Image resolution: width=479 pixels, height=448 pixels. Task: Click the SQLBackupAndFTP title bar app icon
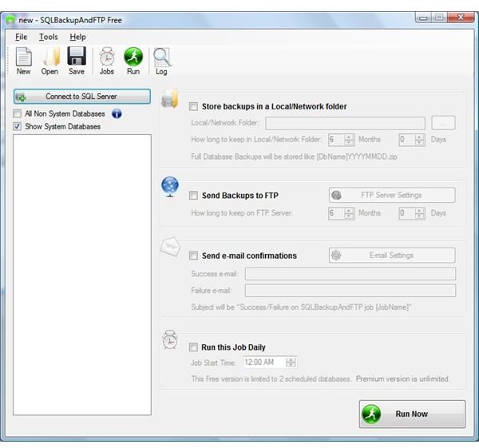click(x=10, y=20)
